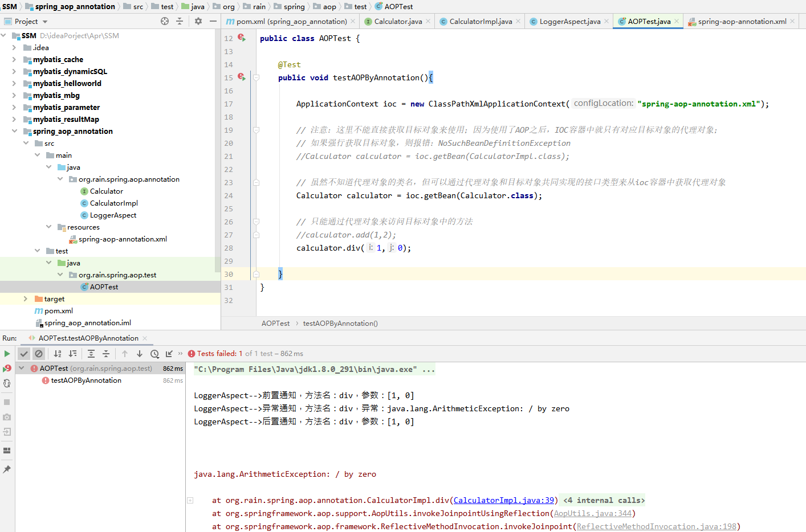Screen dimensions: 806x532
Task: Click Collapse All icon in Project panel
Action: click(180, 21)
